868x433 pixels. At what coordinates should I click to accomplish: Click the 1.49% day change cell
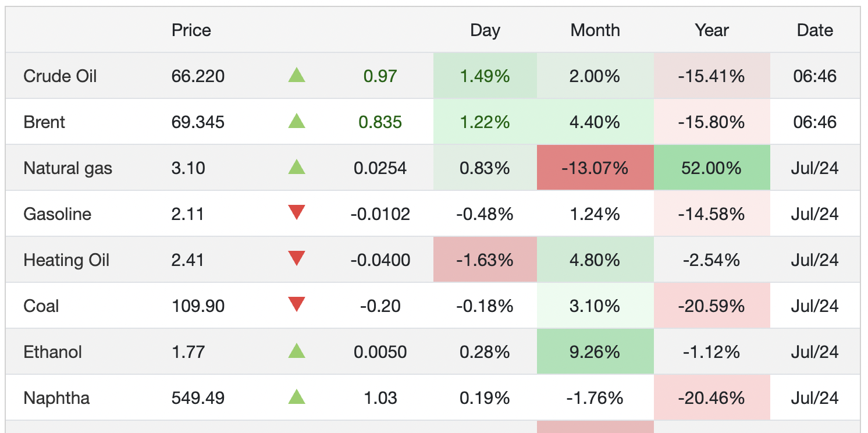[485, 76]
